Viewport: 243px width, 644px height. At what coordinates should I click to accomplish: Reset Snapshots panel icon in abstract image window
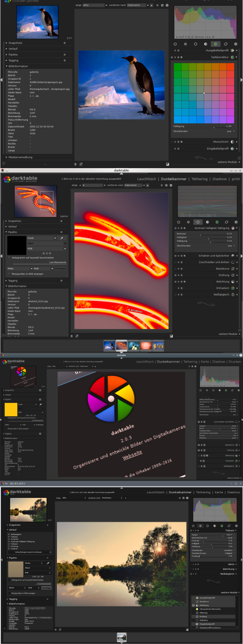(x=61, y=221)
